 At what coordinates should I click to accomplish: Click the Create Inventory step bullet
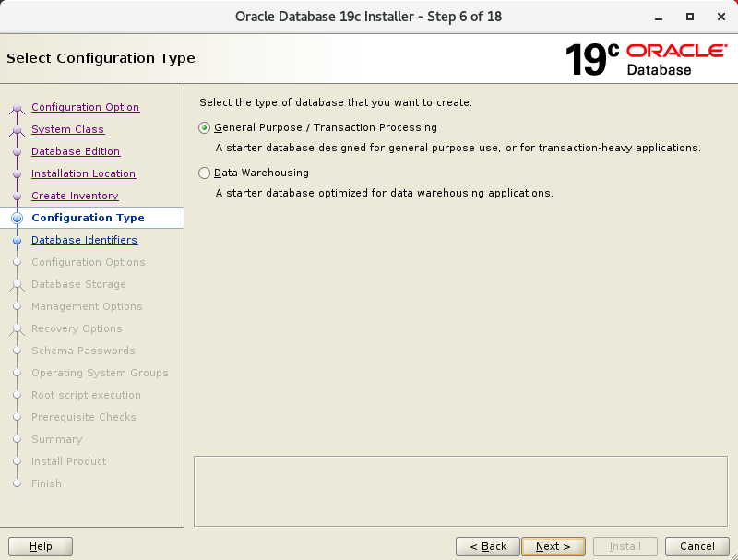(x=18, y=197)
